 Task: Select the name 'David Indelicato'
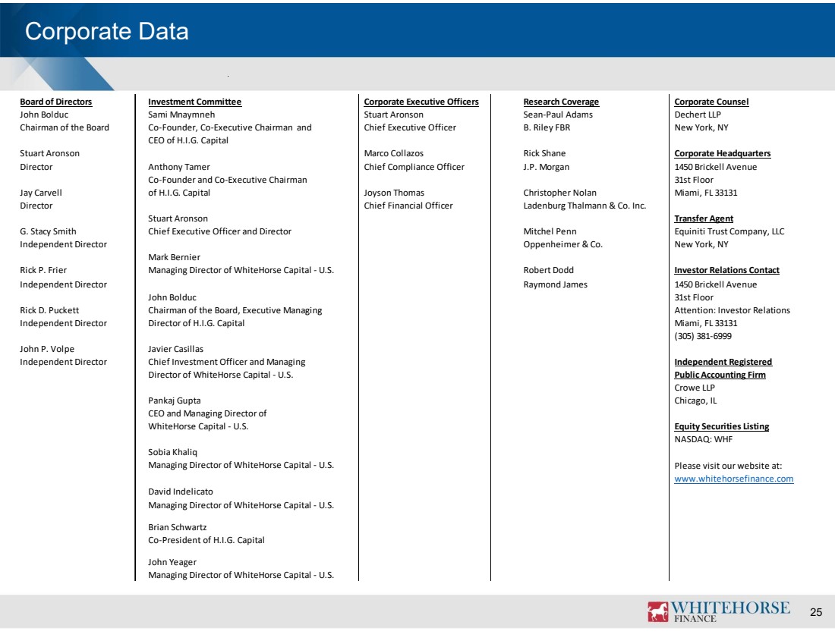181,492
